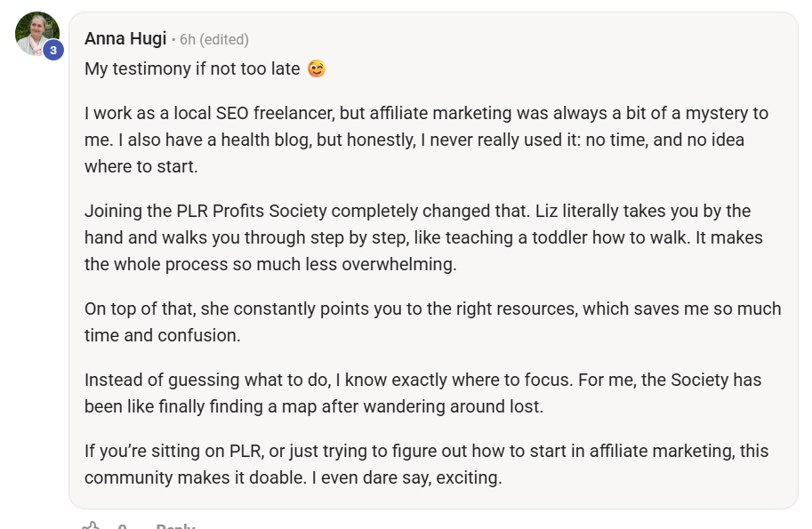
Task: Click the like count below the comment
Action: (122, 526)
